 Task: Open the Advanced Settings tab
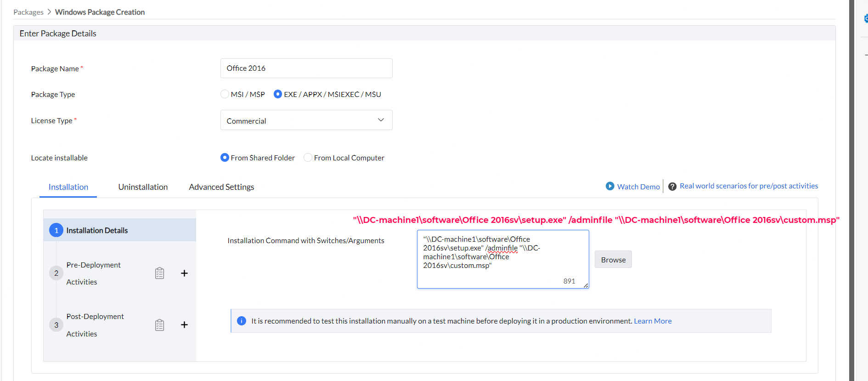tap(221, 187)
